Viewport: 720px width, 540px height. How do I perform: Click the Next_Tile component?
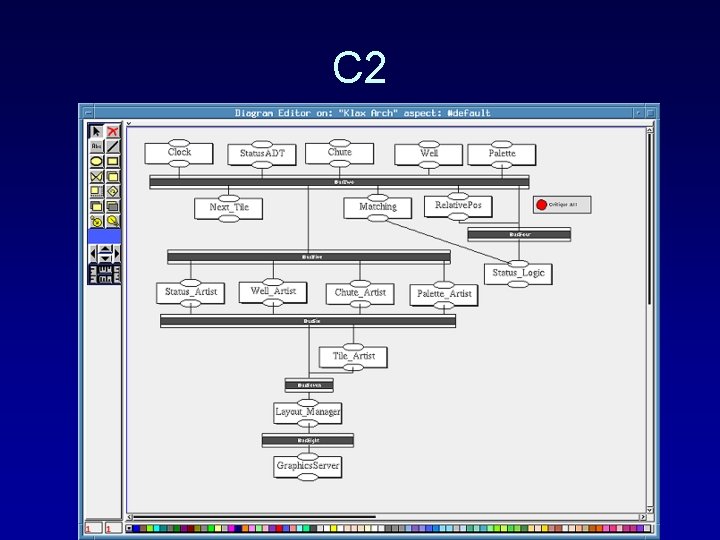coord(229,208)
